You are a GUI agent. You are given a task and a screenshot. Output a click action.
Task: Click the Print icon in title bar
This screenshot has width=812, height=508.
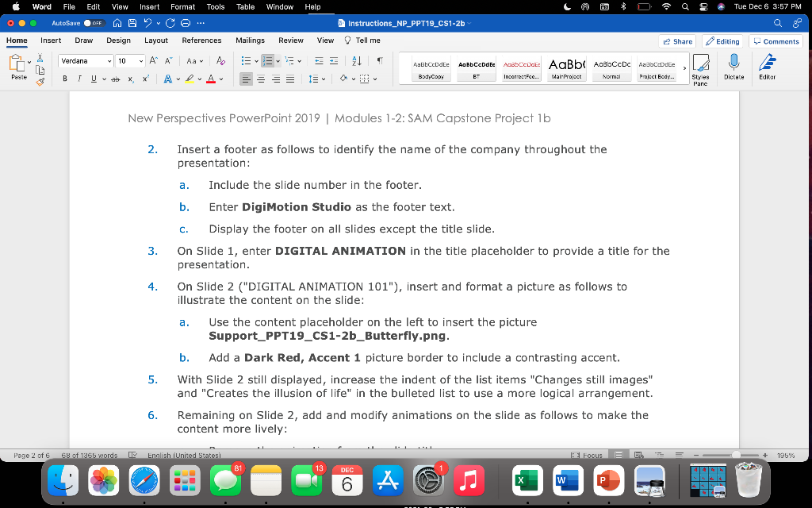(185, 23)
